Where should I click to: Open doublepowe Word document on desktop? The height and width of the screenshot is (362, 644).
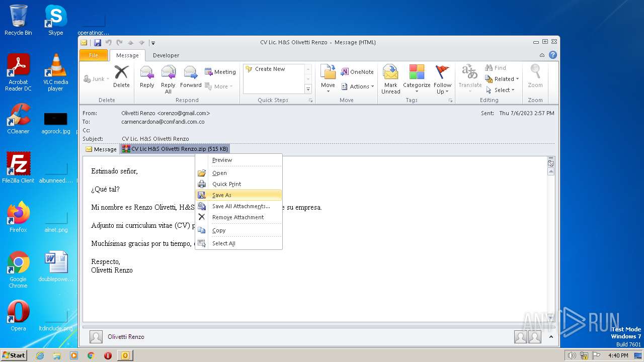(x=55, y=267)
